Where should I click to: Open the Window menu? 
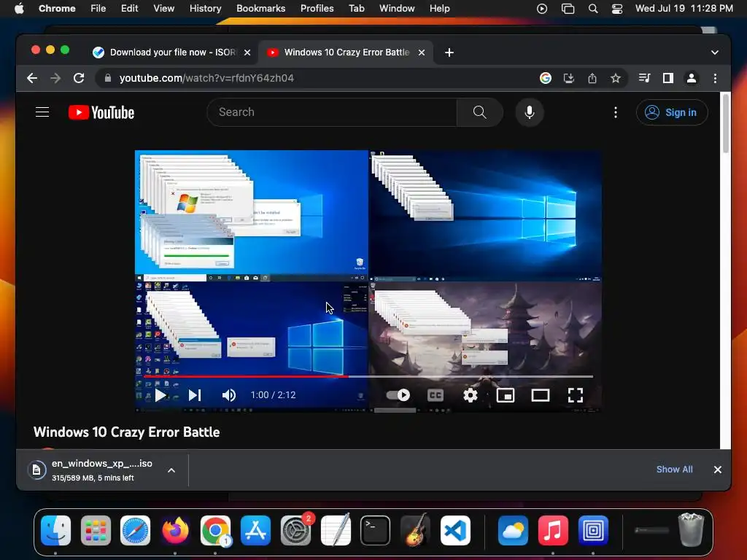[397, 9]
